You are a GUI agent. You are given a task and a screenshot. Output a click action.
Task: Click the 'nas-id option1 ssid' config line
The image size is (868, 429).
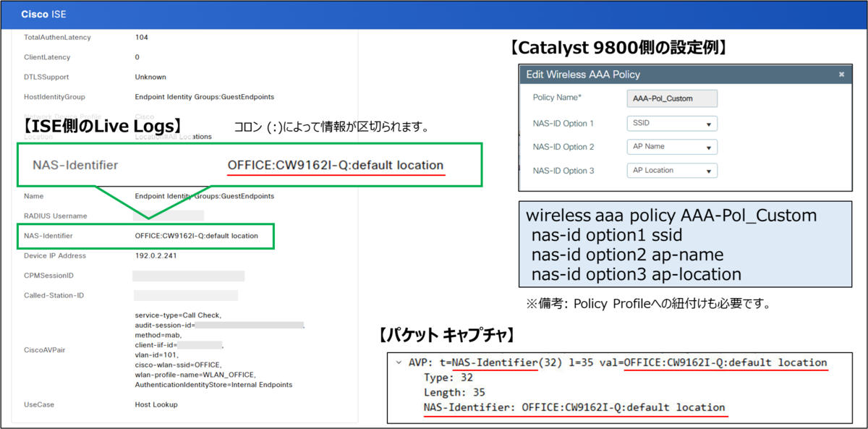[606, 235]
